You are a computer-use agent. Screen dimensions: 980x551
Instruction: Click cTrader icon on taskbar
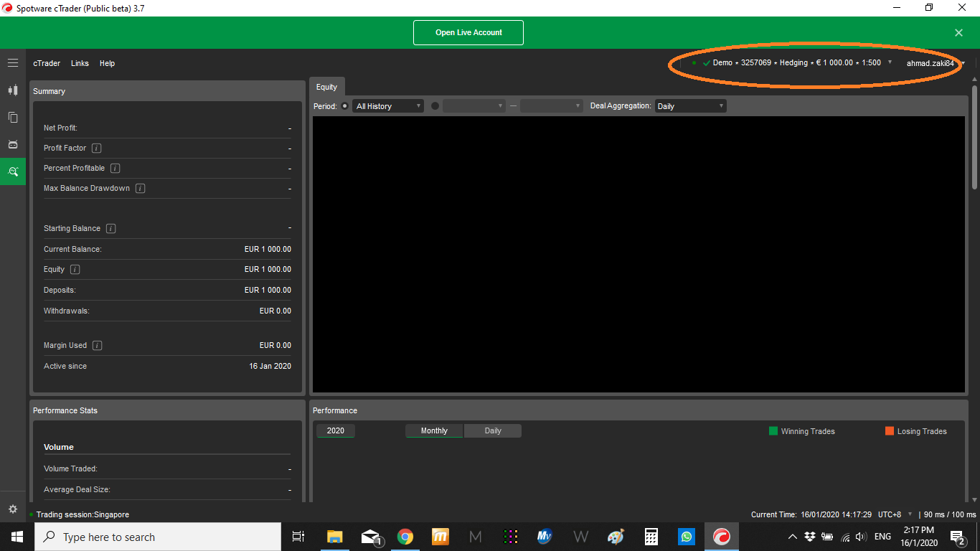(722, 537)
